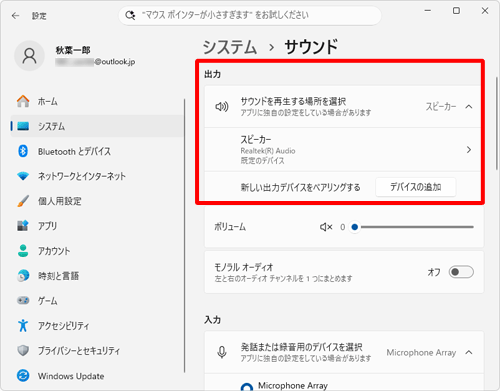Click the input microphone icon
Image resolution: width=500 pixels, height=391 pixels.
tap(222, 352)
